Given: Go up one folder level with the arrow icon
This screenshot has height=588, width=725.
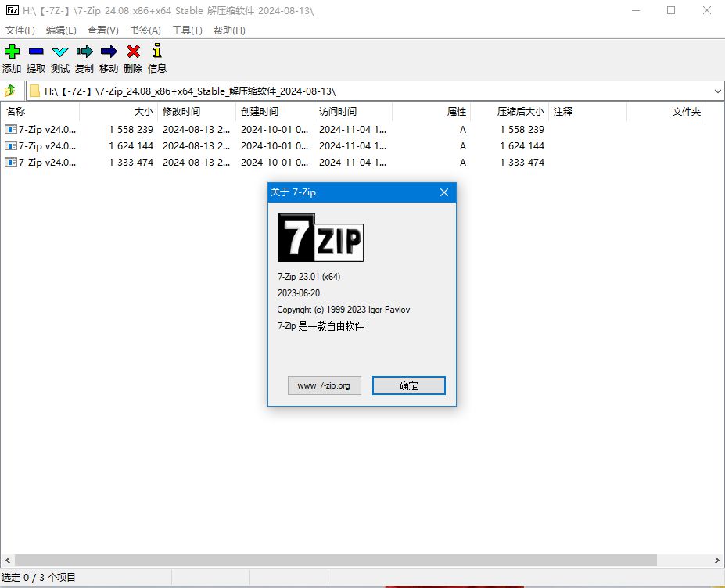Looking at the screenshot, I should point(10,91).
